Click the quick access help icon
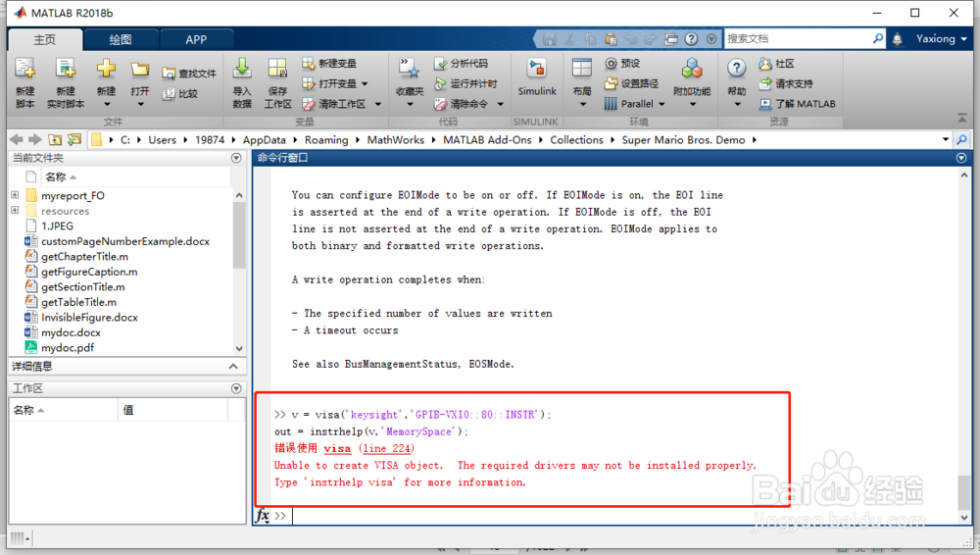 [691, 39]
